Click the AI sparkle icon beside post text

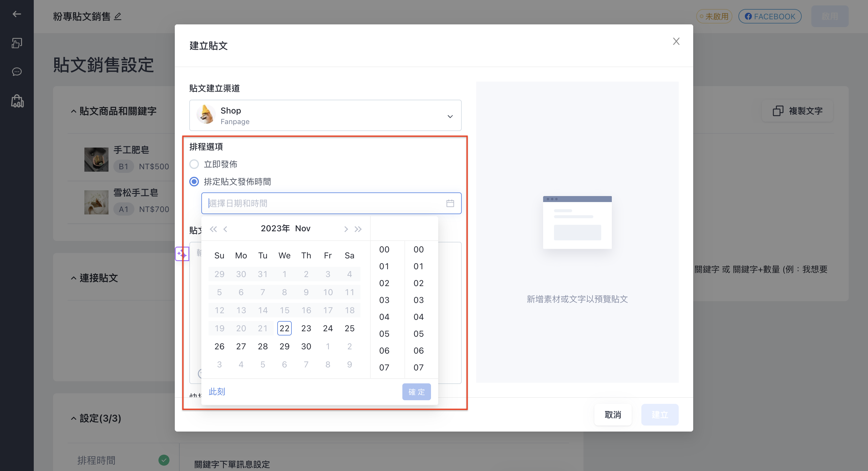coord(182,254)
